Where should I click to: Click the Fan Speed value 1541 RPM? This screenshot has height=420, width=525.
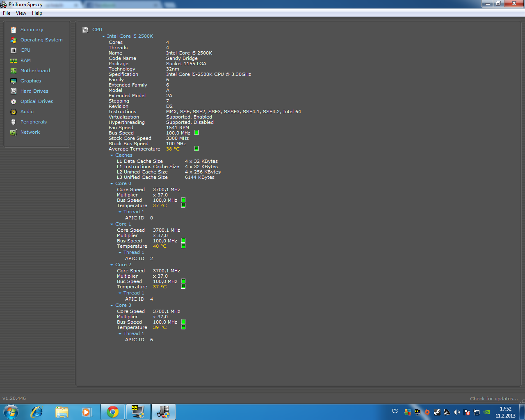tap(178, 128)
